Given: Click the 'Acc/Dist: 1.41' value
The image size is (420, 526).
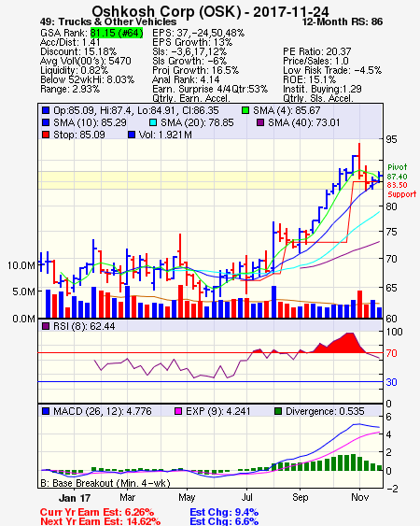Looking at the screenshot, I should pos(70,42).
